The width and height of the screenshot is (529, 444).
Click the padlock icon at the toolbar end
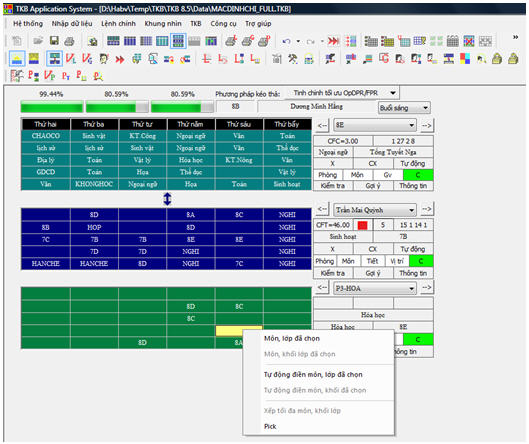click(x=513, y=59)
